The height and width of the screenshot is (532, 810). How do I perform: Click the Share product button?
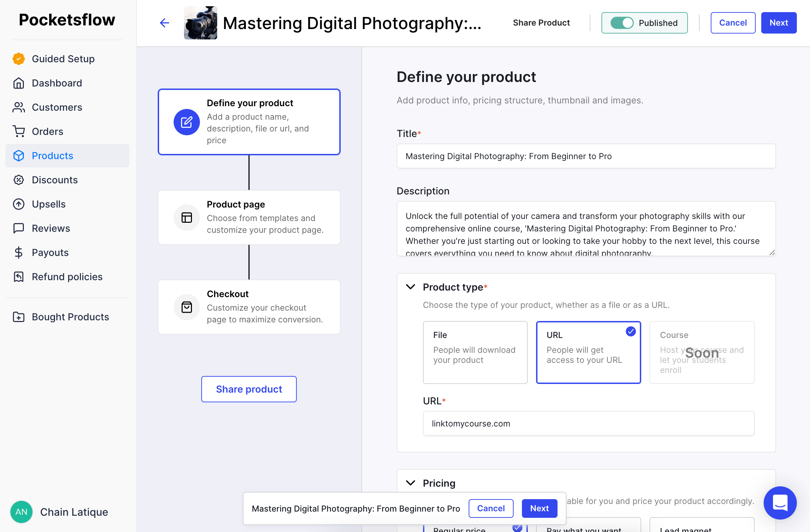[249, 389]
